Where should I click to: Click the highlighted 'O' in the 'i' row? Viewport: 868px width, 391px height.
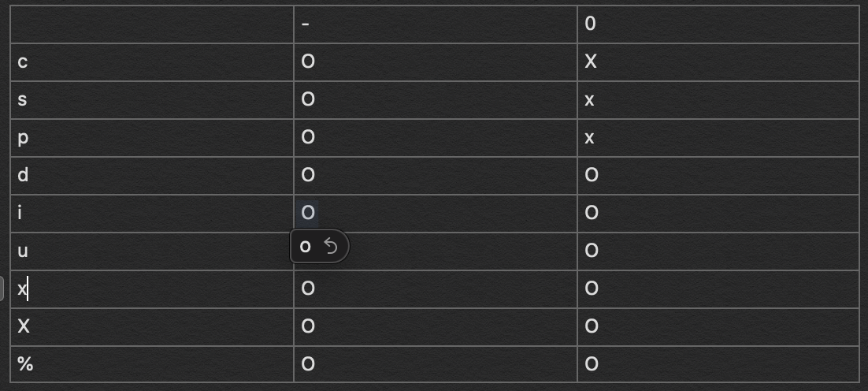click(308, 213)
